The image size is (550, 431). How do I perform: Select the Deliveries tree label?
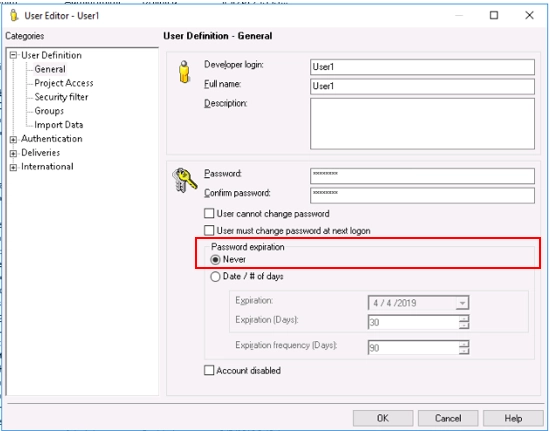coord(40,153)
